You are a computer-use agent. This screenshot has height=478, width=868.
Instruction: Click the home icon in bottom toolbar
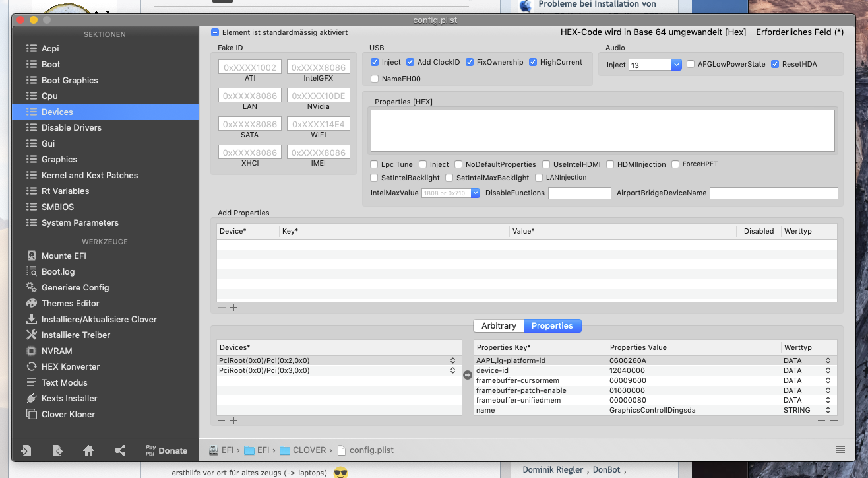pyautogui.click(x=88, y=450)
